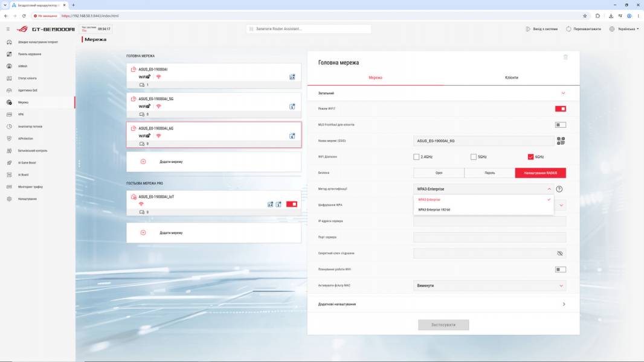Viewport: 644px width, 362px height.
Task: Click 2.4GHz band icon on ASUS_E0-19000AI_IoT card
Action: pos(270,204)
